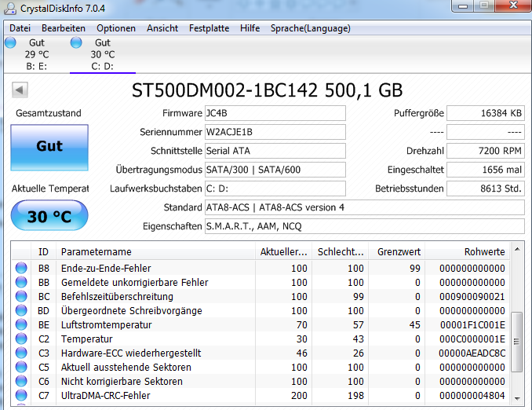The width and height of the screenshot is (532, 410).
Task: Click the SMART list scroll down arrow
Action: 517,398
